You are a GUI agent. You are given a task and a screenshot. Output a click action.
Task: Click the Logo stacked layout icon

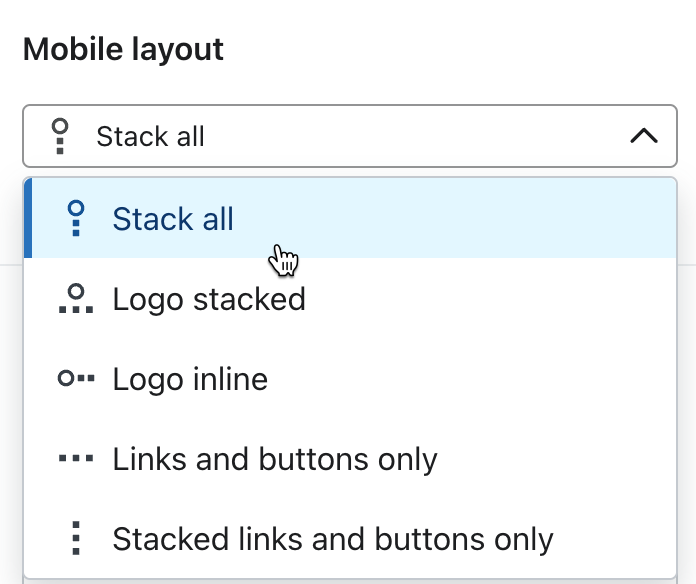(76, 299)
